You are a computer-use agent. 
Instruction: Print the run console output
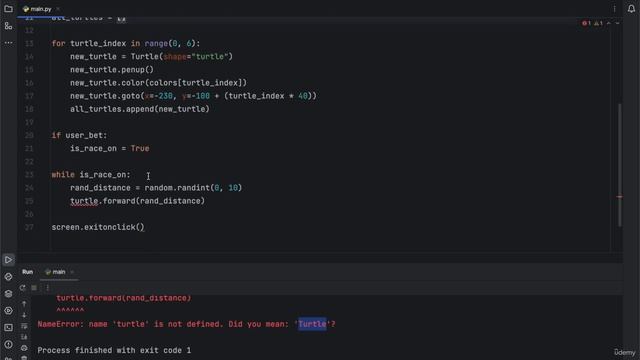pos(24,348)
